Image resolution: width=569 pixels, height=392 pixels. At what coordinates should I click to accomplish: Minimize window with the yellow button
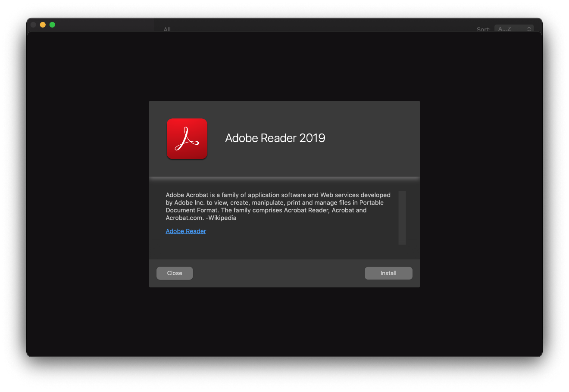click(43, 25)
